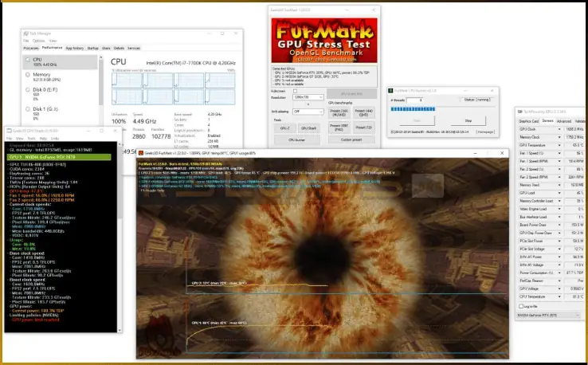Select the green GeForce RTX 2070 row in GPU Shark
This screenshot has height=365, width=588.
click(59, 157)
